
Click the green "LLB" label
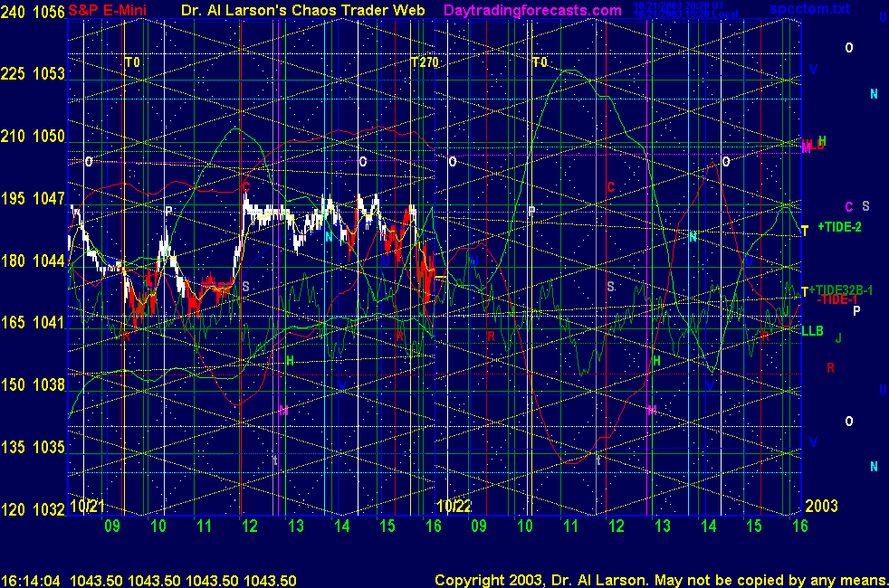click(812, 331)
